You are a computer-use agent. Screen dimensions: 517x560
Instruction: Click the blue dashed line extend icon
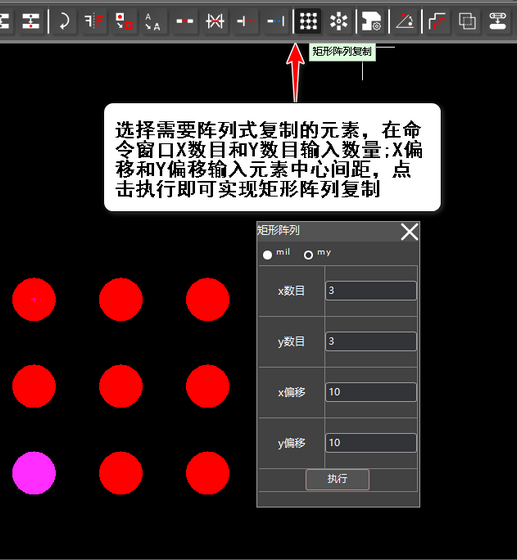pyautogui.click(x=276, y=21)
